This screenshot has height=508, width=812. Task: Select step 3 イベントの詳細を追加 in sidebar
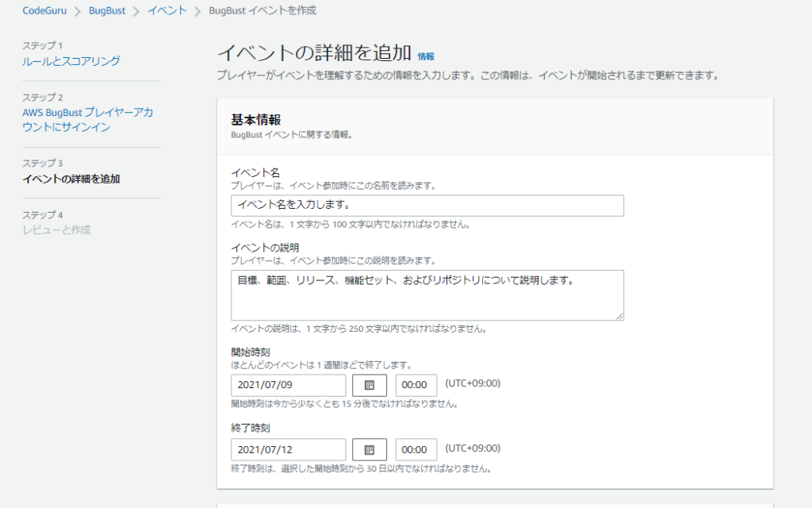pyautogui.click(x=71, y=179)
